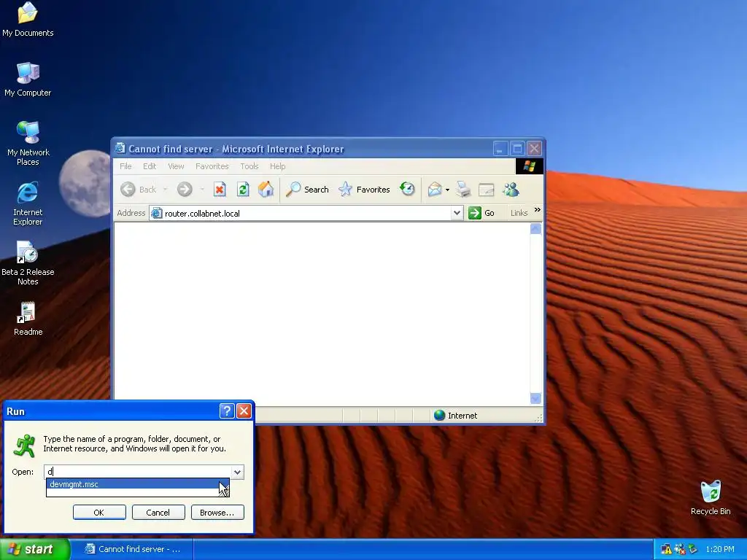Stop page loading in Internet Explorer
The width and height of the screenshot is (747, 560).
click(x=219, y=190)
